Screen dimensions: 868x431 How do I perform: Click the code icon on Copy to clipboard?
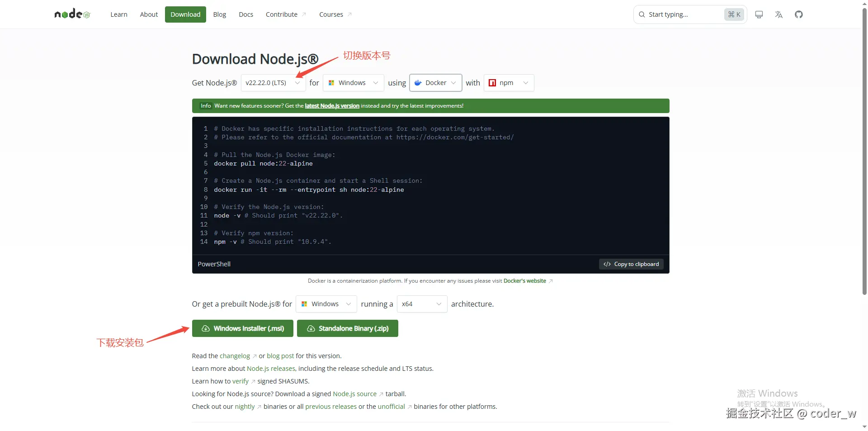point(607,264)
